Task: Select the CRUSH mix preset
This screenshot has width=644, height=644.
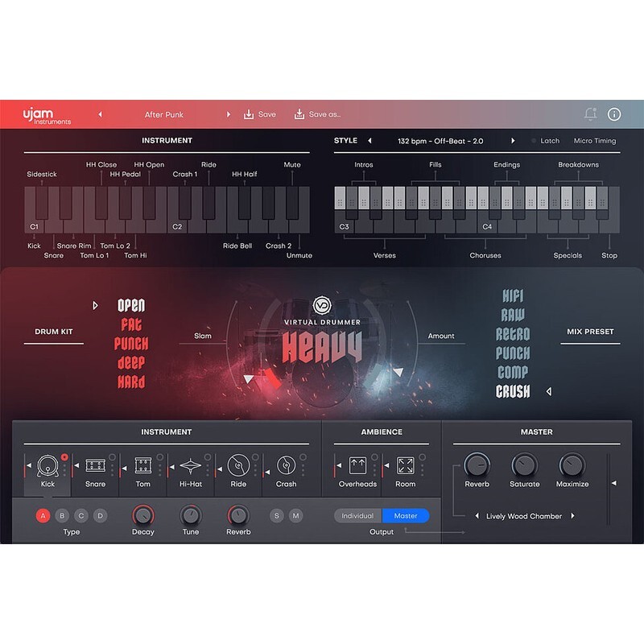Action: pyautogui.click(x=513, y=392)
